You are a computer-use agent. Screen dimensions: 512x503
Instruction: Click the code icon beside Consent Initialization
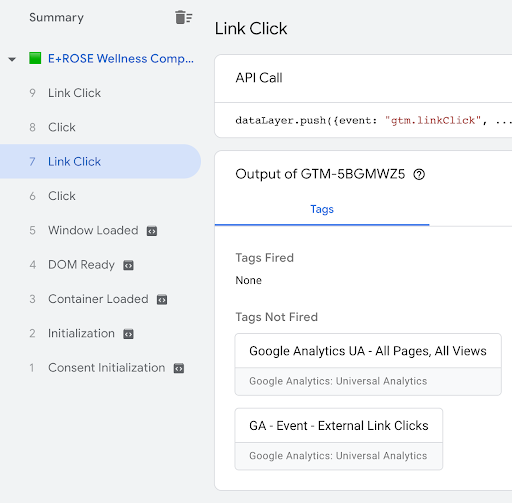(179, 368)
